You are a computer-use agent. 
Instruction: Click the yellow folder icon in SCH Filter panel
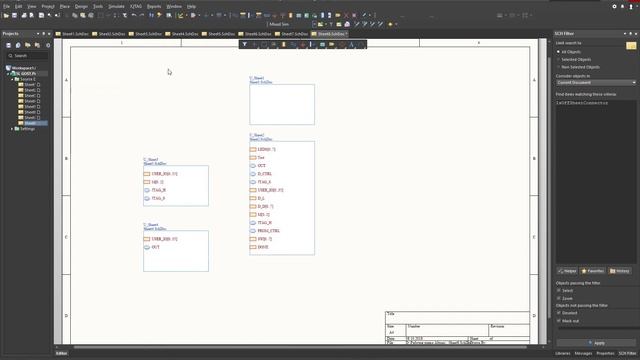tap(631, 46)
